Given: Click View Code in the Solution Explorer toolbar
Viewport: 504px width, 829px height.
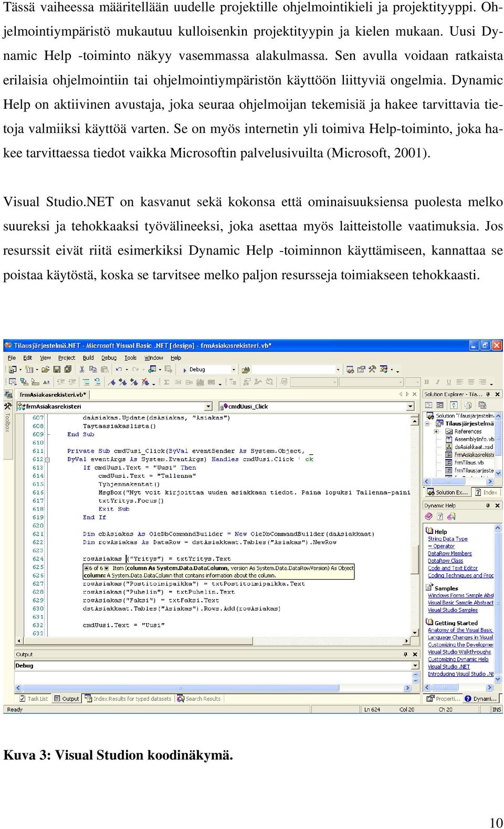Looking at the screenshot, I should [429, 405].
